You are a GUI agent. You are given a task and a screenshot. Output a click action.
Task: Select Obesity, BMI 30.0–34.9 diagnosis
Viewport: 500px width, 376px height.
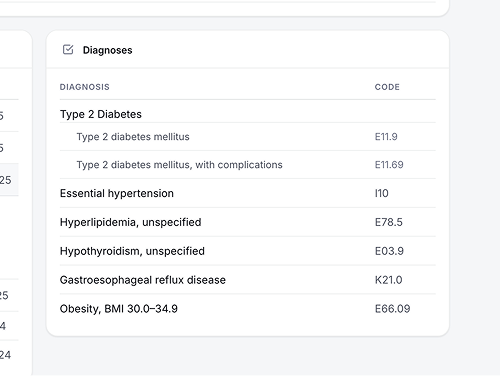point(248,309)
